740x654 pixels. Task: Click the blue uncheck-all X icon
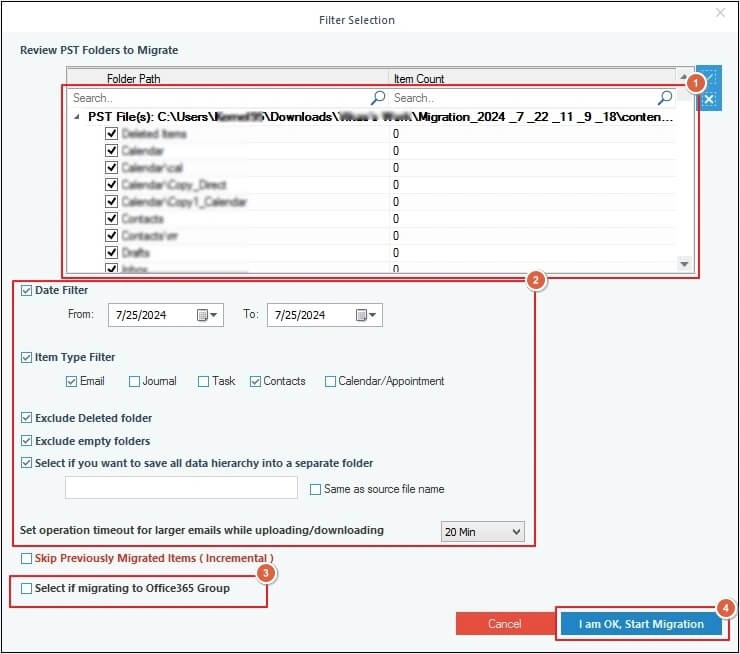pyautogui.click(x=709, y=100)
